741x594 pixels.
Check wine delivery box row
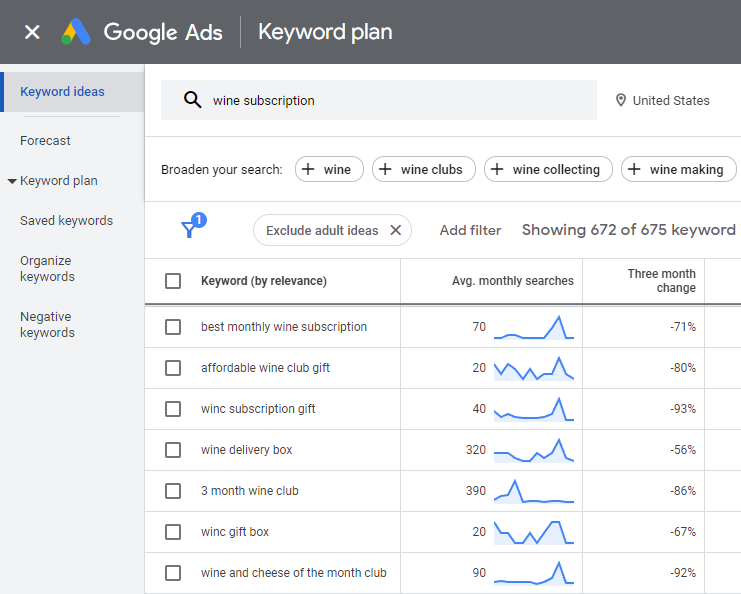coord(173,450)
